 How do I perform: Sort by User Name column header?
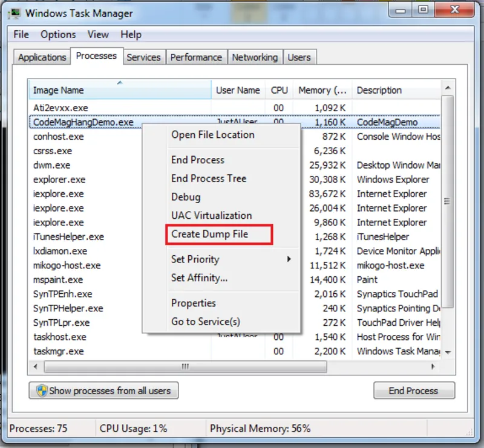click(238, 90)
